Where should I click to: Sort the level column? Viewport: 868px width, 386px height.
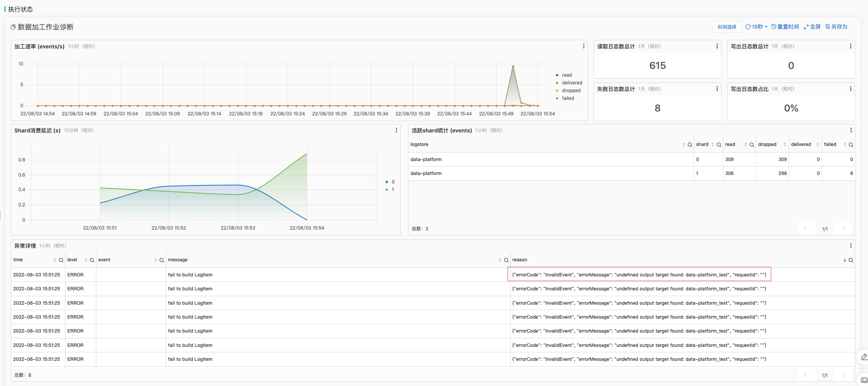click(x=86, y=260)
